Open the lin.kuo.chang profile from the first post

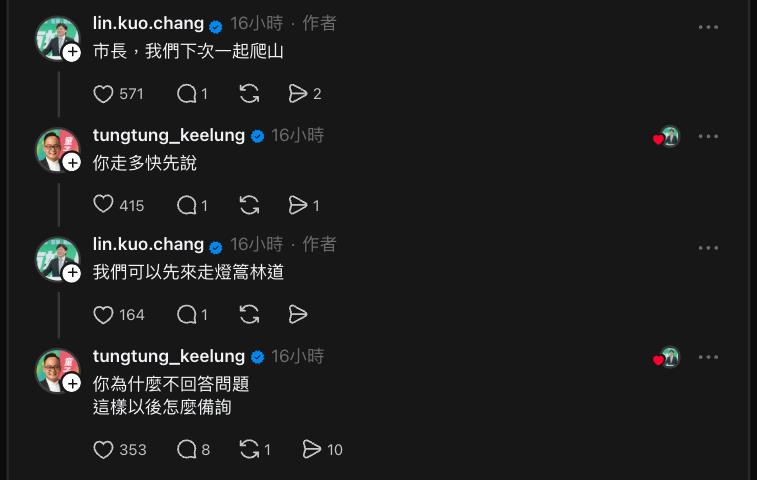coord(148,24)
